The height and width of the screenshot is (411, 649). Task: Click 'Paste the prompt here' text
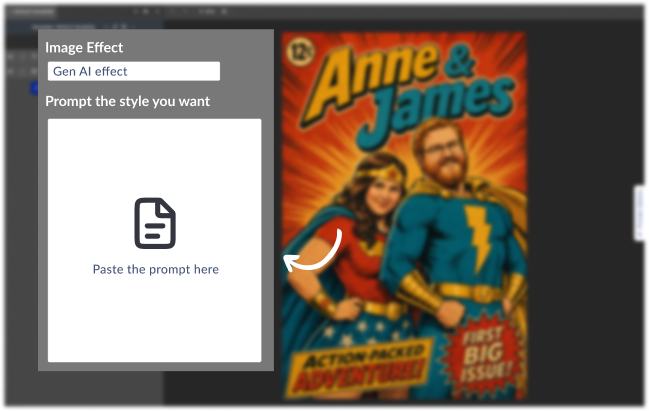click(156, 269)
